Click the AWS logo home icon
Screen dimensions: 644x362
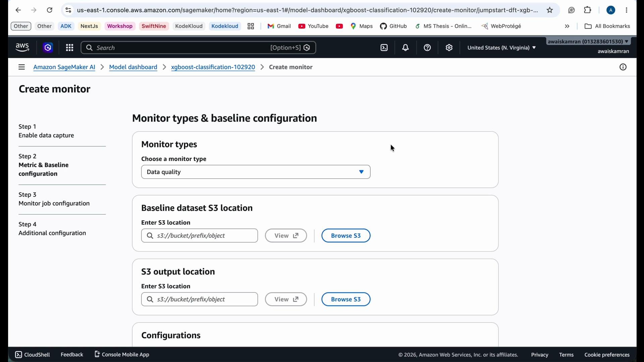(22, 48)
